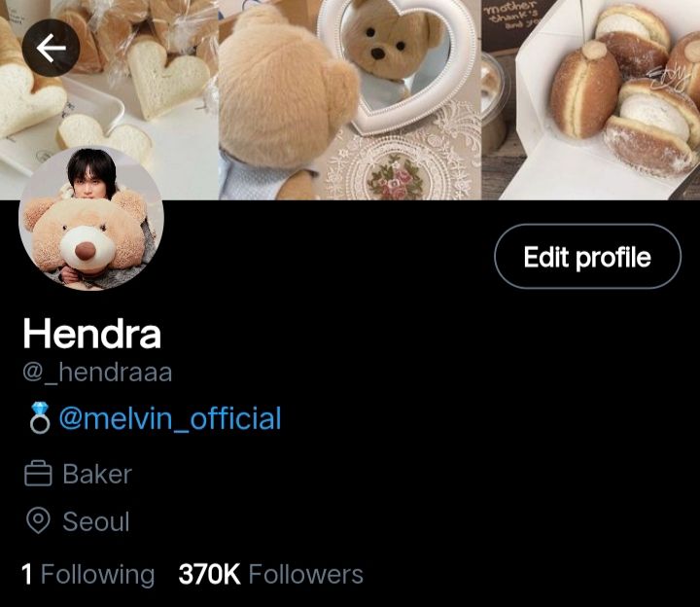Tap the 370K follower count number
Screen dimensions: 700x607
(x=209, y=574)
